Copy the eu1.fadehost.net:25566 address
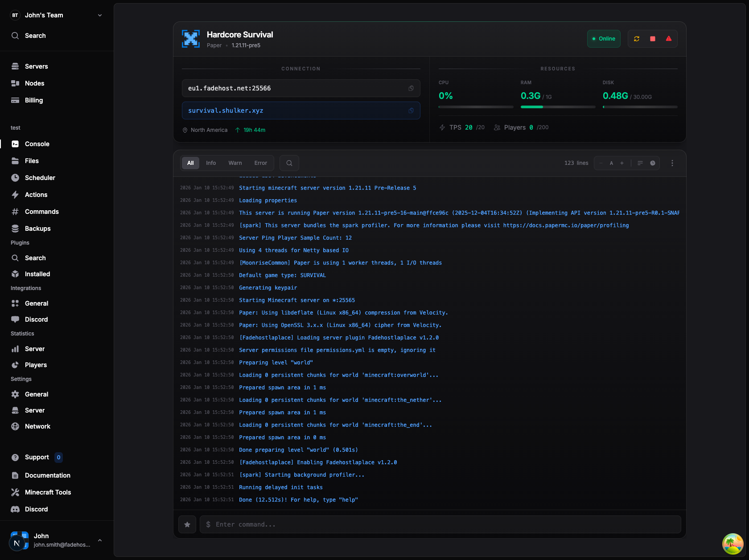This screenshot has width=749, height=560. pos(411,88)
